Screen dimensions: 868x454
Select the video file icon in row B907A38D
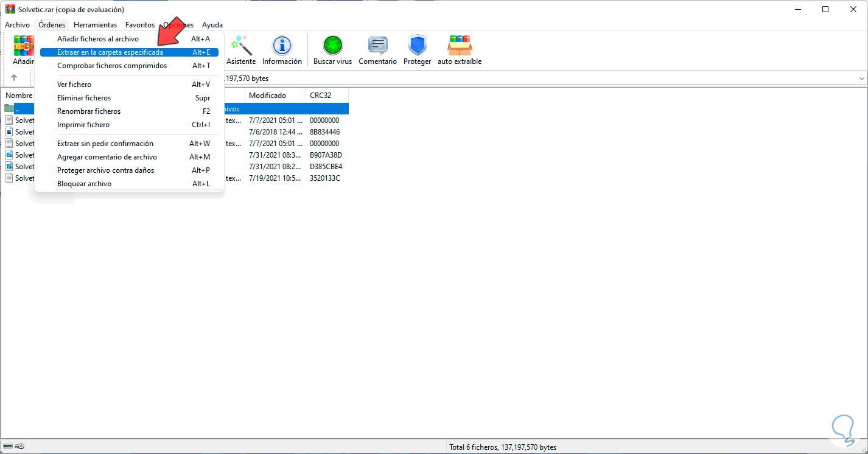[x=9, y=155]
